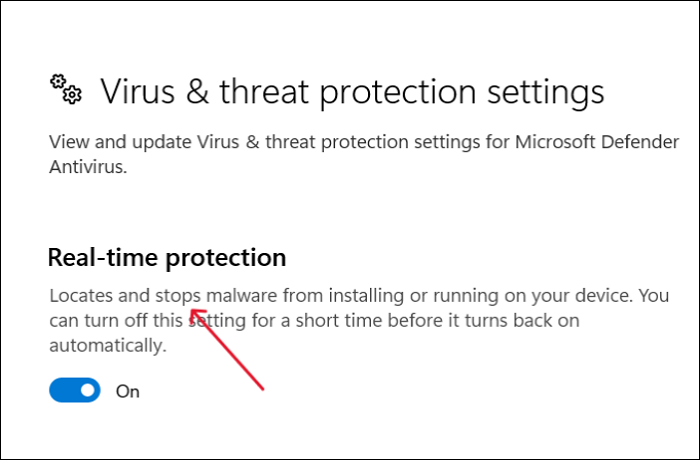The height and width of the screenshot is (460, 700).
Task: Click the "Virus & threat protection settings" title
Action: click(352, 91)
